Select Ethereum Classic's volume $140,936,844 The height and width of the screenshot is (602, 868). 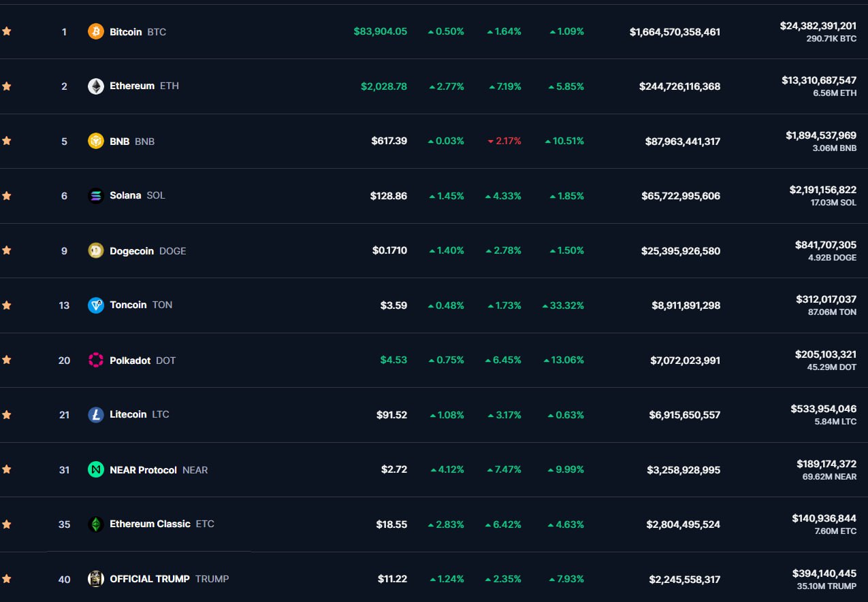tap(824, 518)
